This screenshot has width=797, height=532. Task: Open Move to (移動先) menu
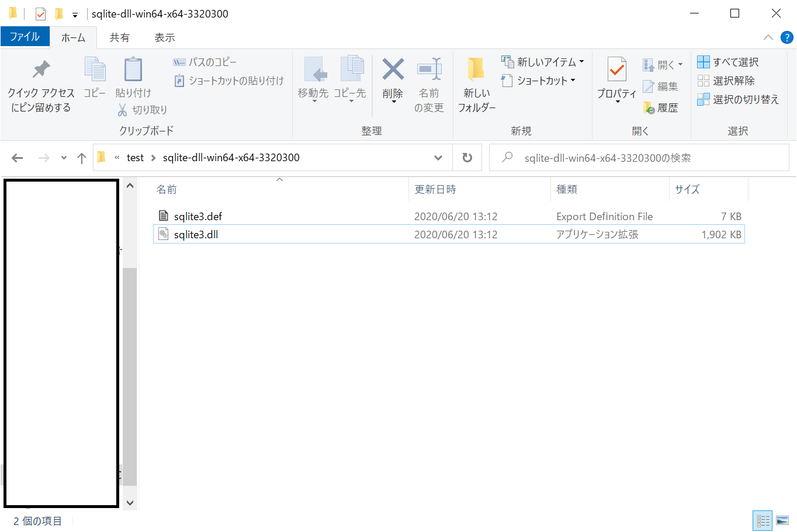pos(313,79)
